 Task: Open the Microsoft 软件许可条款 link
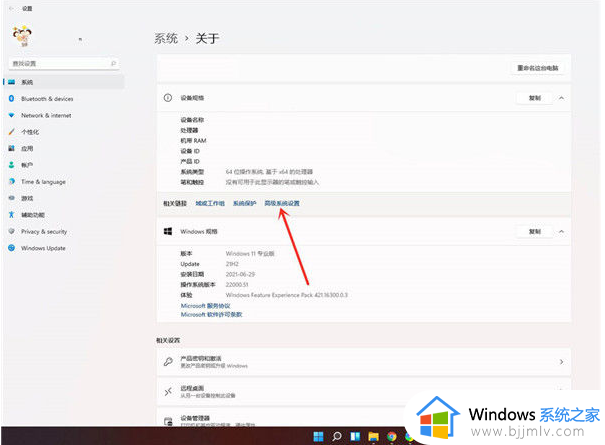(x=211, y=315)
